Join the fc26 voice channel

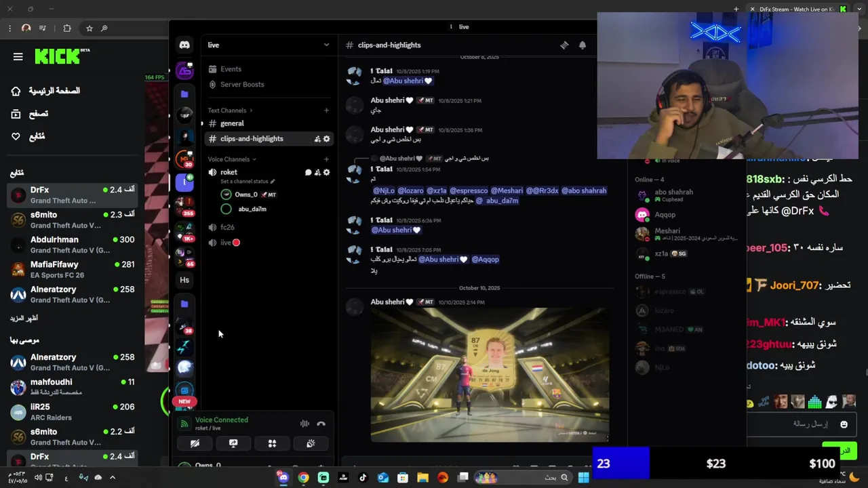pos(268,227)
